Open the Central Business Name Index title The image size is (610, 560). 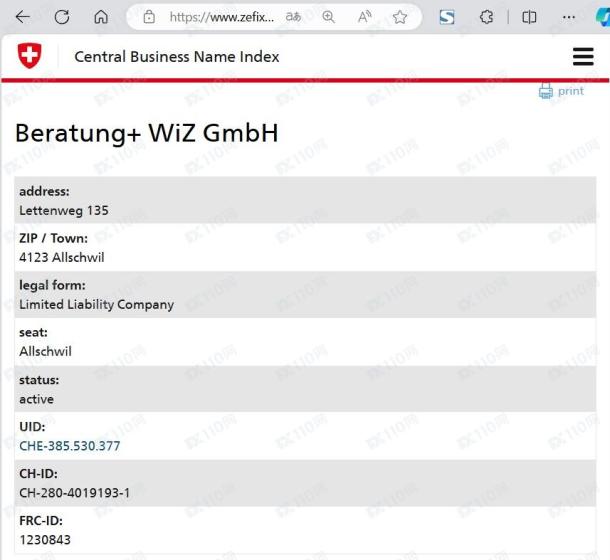(177, 57)
